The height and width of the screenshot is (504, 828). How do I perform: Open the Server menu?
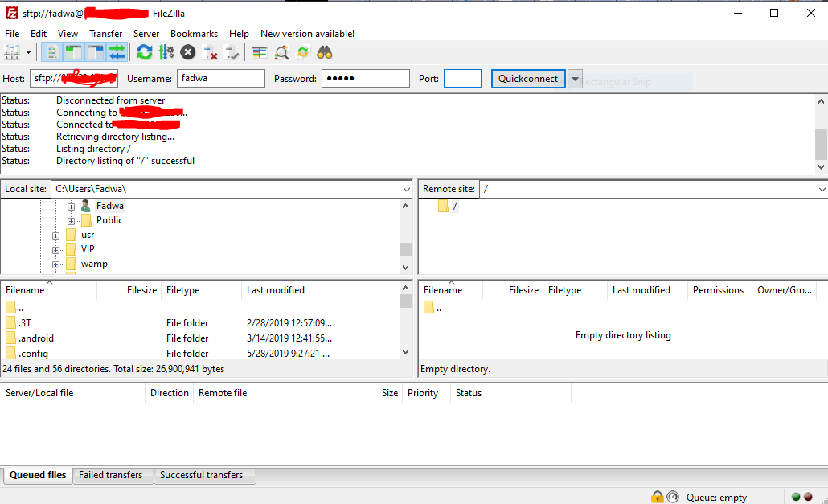click(146, 33)
